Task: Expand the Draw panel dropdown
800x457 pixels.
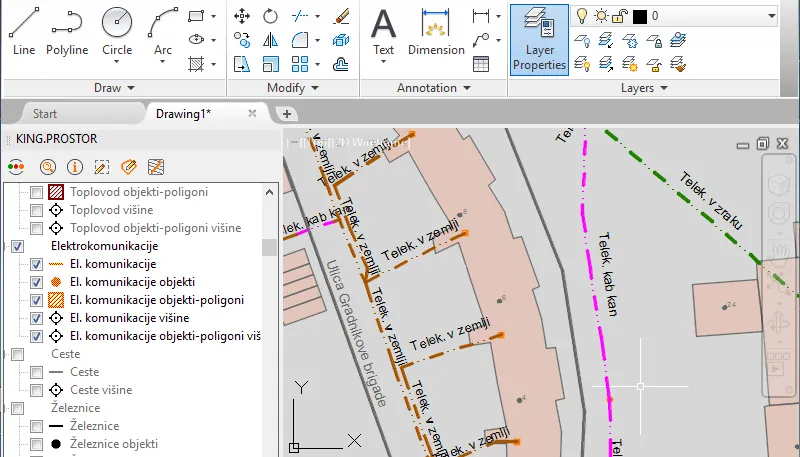Action: click(114, 88)
